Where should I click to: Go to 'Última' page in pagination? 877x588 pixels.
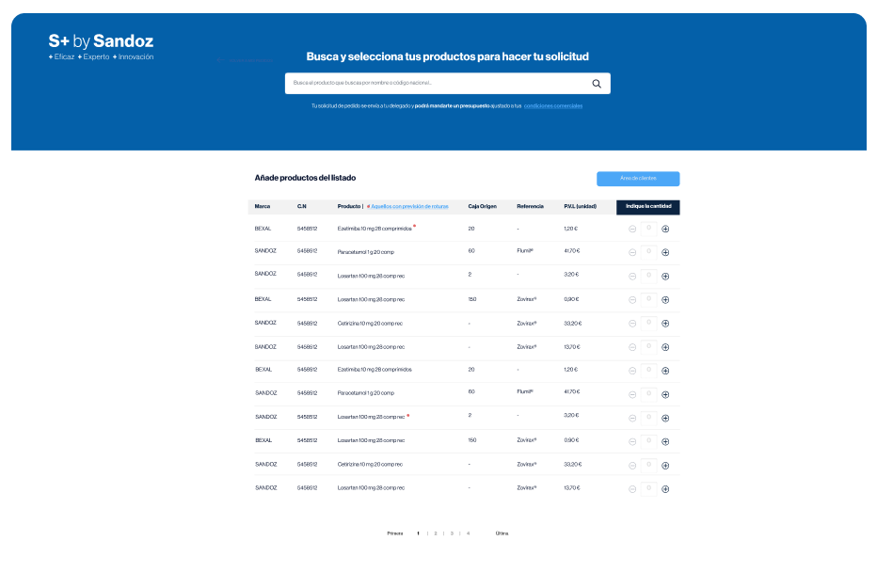(502, 533)
